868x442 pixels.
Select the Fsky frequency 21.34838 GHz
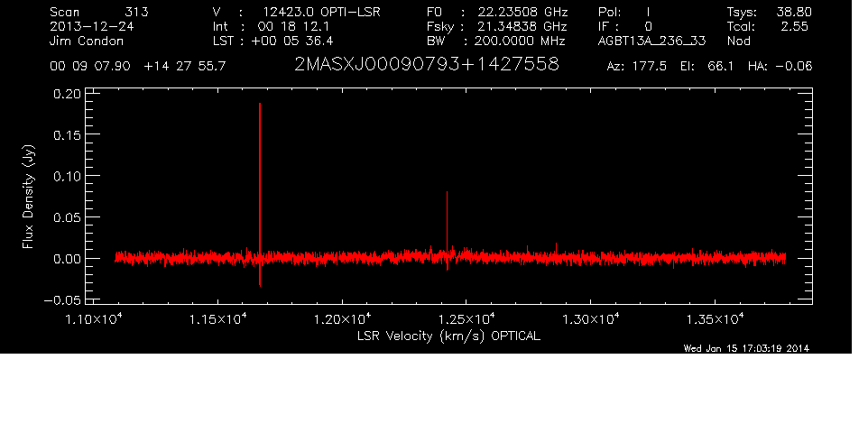point(522,26)
